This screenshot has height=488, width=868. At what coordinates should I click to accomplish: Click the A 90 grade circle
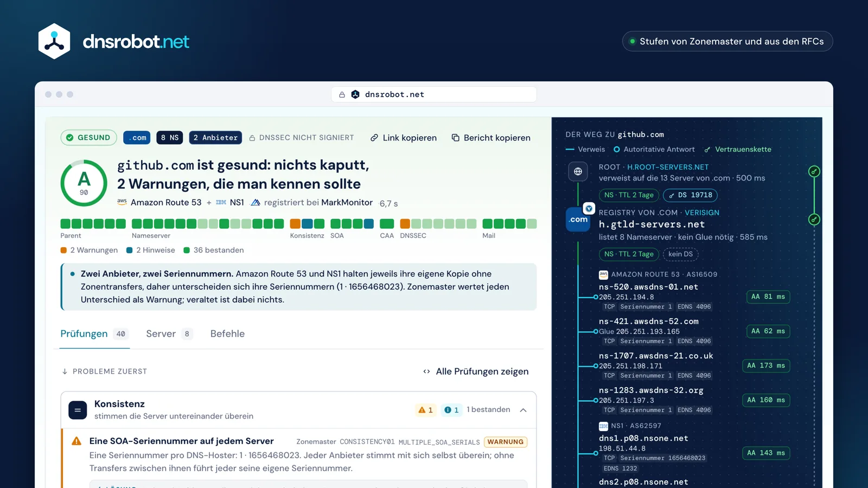point(84,183)
